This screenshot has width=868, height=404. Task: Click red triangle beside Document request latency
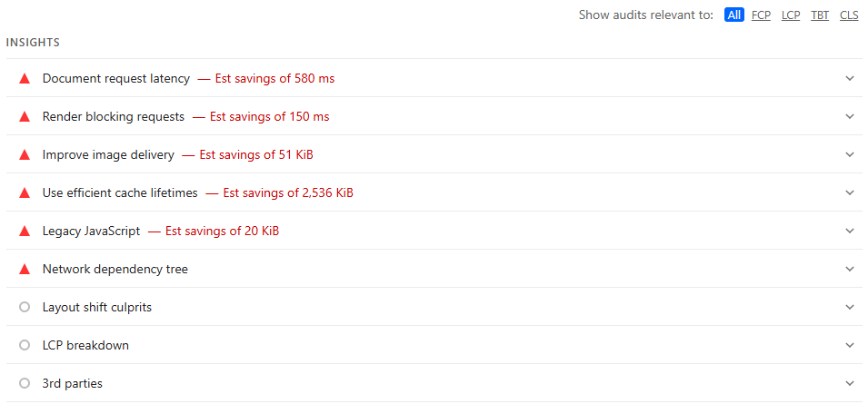pyautogui.click(x=25, y=79)
